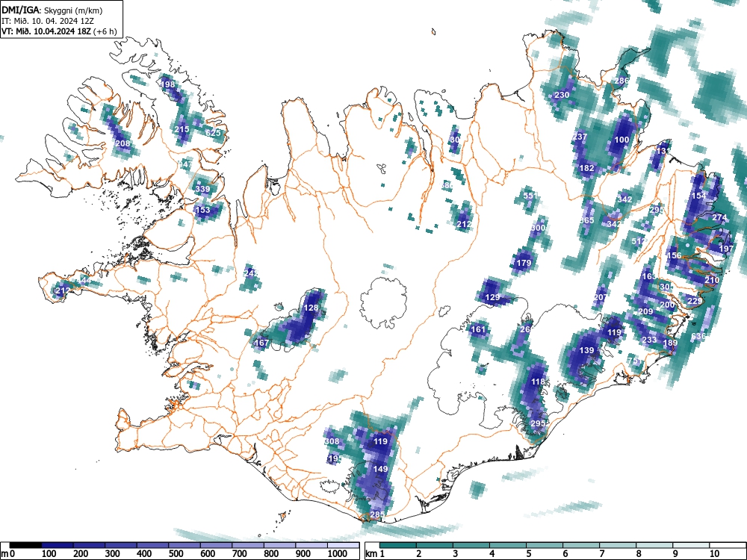Image resolution: width=747 pixels, height=560 pixels.
Task: Click visibility value '118' on the map
Action: click(x=538, y=382)
